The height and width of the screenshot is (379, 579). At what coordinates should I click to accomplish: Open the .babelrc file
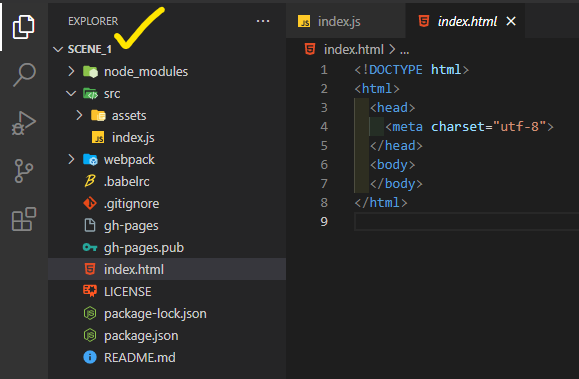point(167,181)
